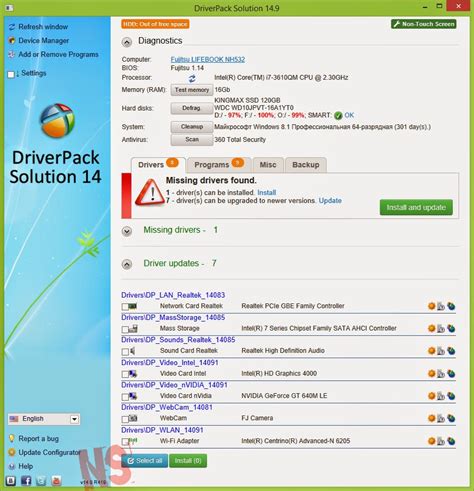Open Drivers\DP_LAN_Realtek_14083 link
This screenshot has height=491, width=474.
173,295
